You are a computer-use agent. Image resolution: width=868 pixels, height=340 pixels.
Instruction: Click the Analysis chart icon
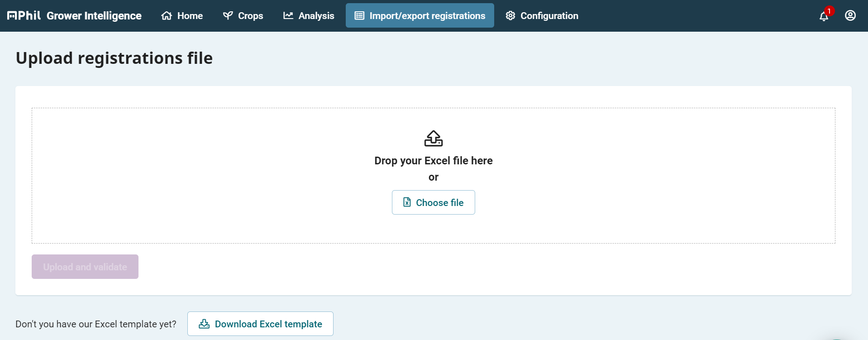tap(288, 16)
